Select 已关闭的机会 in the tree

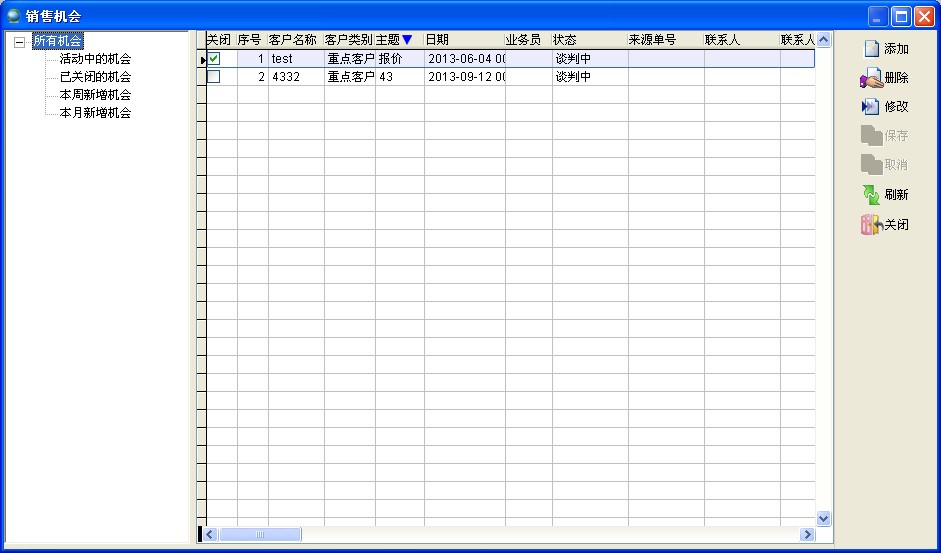(x=95, y=77)
